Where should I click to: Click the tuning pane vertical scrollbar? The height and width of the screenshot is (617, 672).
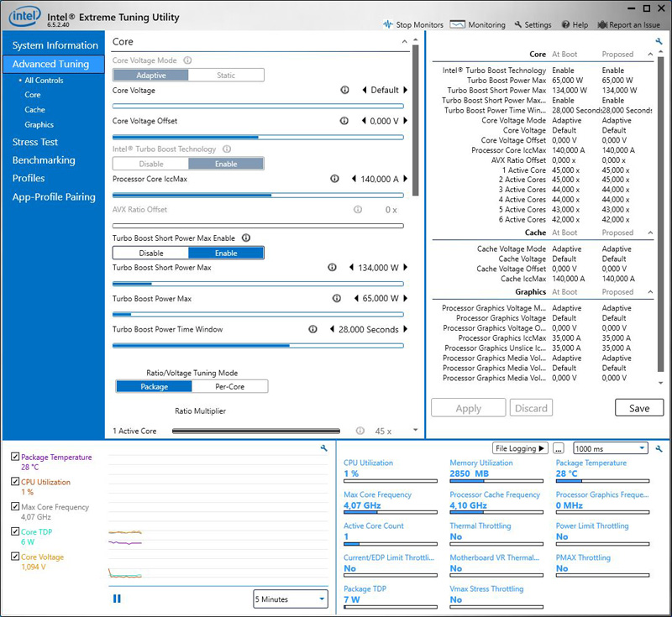[415, 120]
